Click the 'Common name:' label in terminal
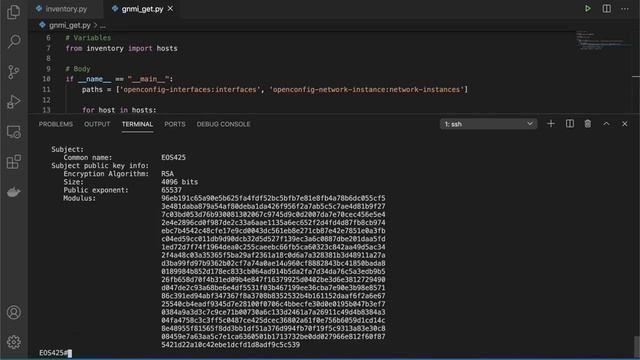Viewport: 640px width, 360px height. 87,157
